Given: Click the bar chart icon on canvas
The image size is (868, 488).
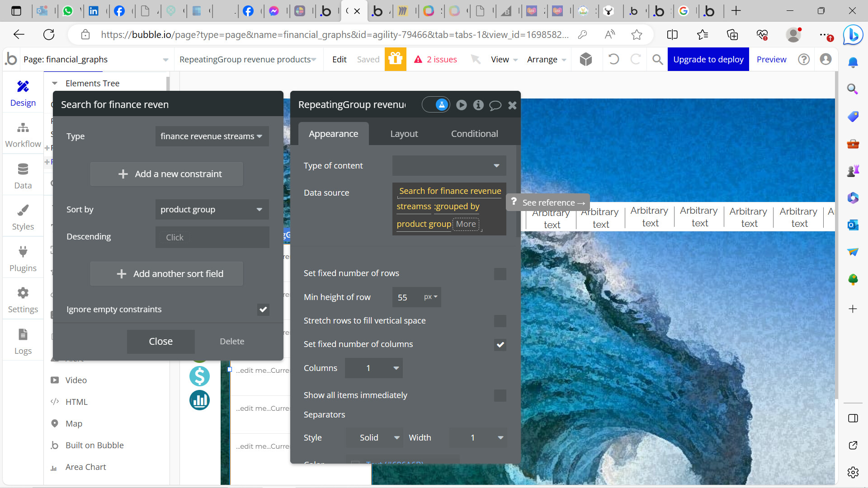Looking at the screenshot, I should [199, 400].
